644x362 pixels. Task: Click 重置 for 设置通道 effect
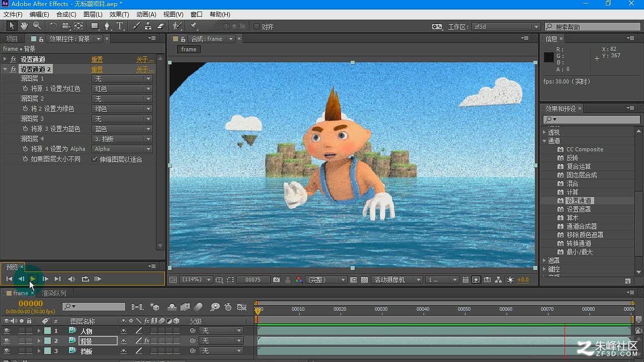pyautogui.click(x=97, y=59)
